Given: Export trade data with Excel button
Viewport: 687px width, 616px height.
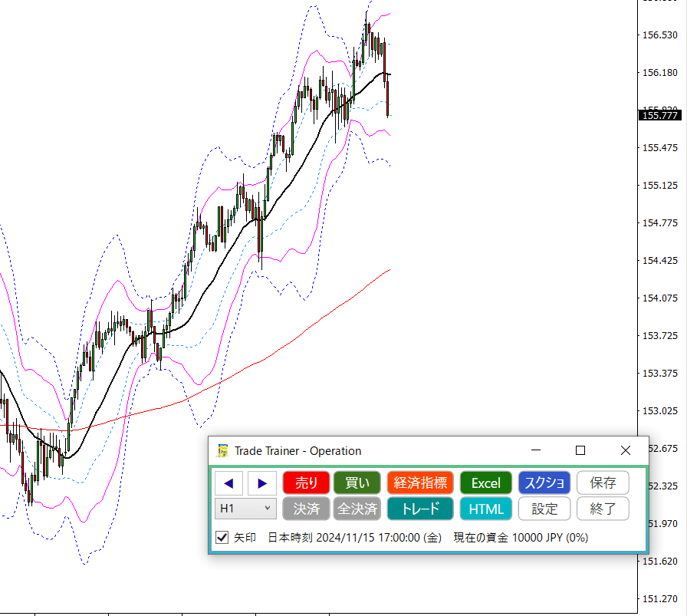Looking at the screenshot, I should pyautogui.click(x=485, y=483).
